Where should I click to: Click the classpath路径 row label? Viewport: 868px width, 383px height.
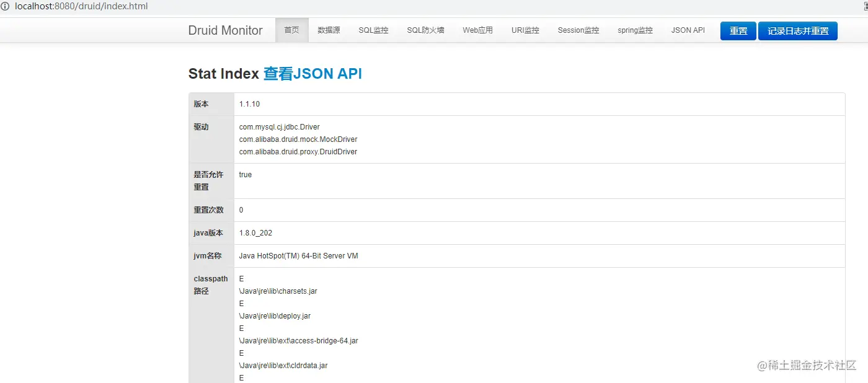click(x=211, y=285)
